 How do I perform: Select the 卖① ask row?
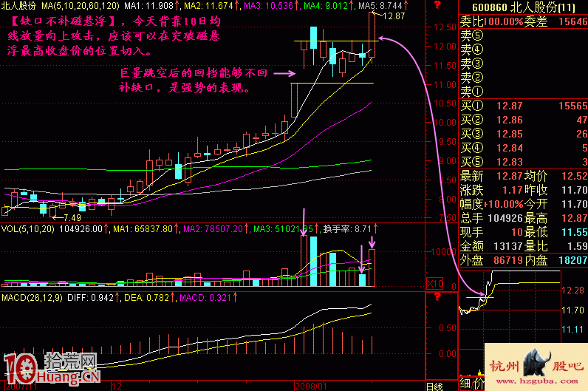524,92
